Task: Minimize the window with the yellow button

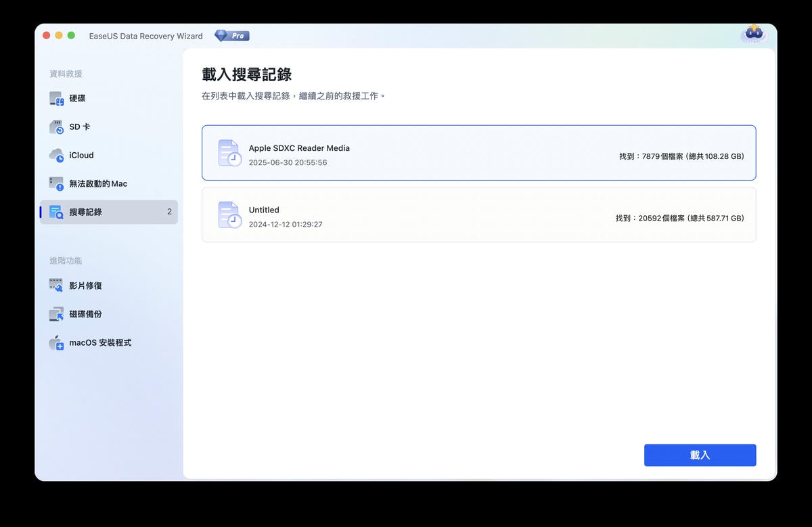Action: pos(59,36)
